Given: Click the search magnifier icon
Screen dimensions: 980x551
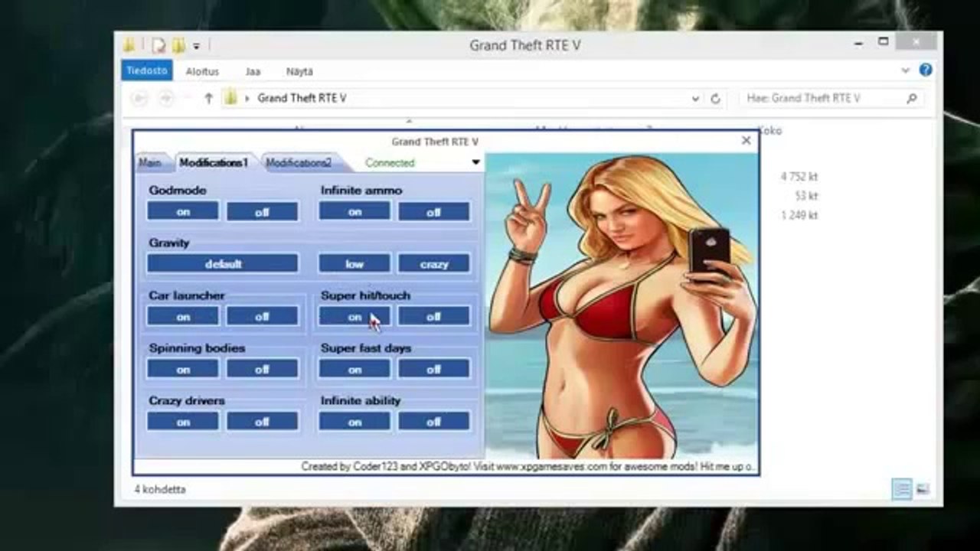Looking at the screenshot, I should 911,98.
